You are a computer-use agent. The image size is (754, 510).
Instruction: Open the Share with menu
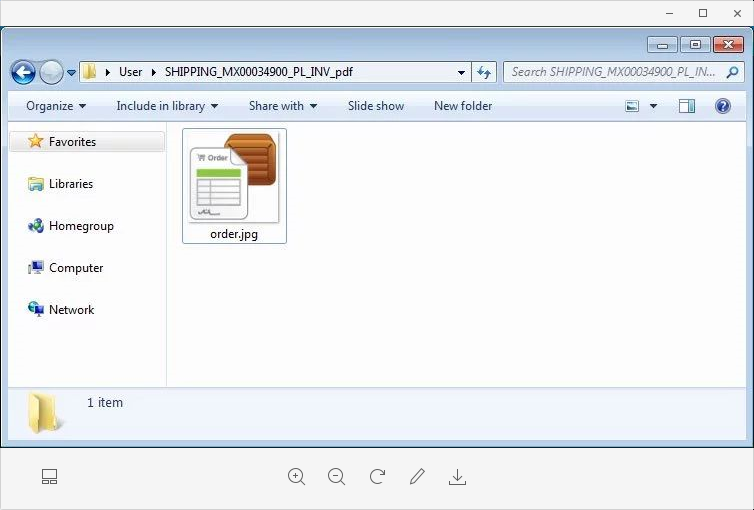point(283,106)
